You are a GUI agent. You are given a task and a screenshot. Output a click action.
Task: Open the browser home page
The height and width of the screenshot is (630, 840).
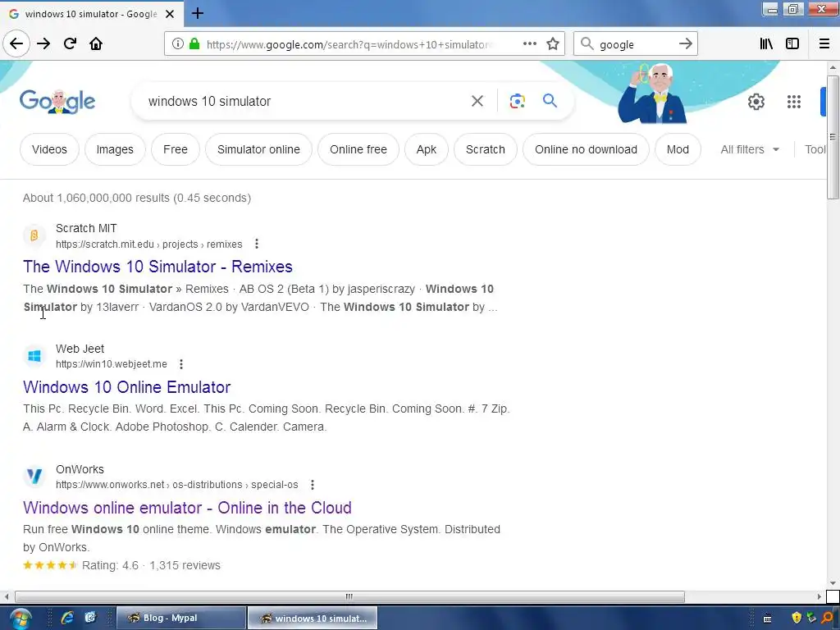coord(96,44)
